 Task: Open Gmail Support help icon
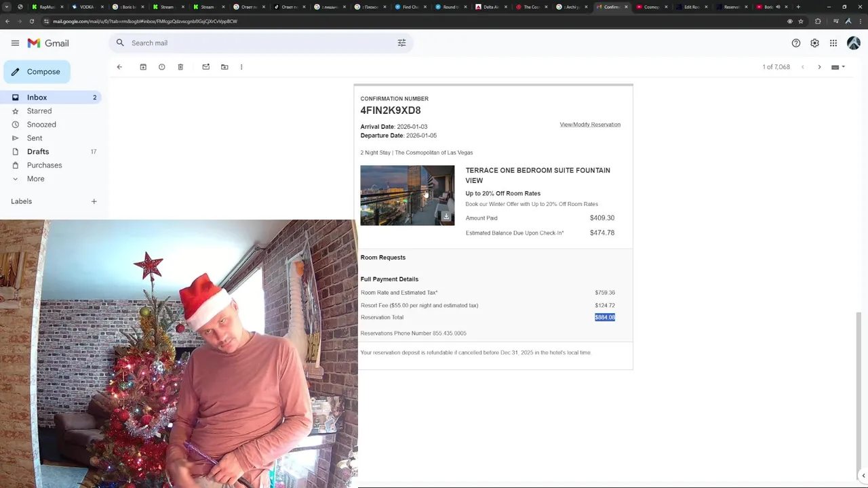click(796, 43)
